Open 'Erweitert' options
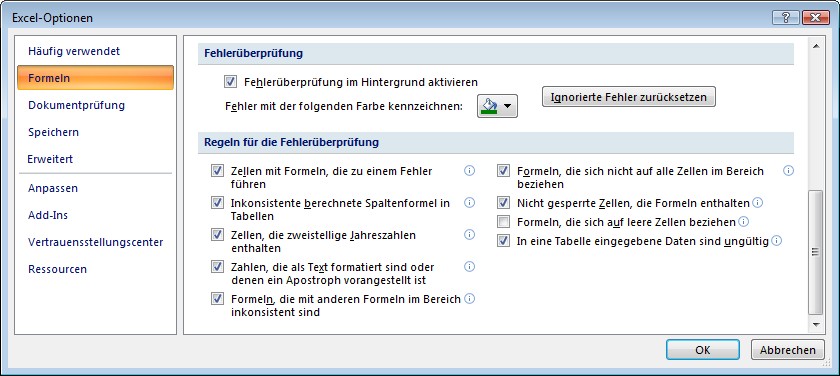This screenshot has height=376, width=840. tap(95, 159)
